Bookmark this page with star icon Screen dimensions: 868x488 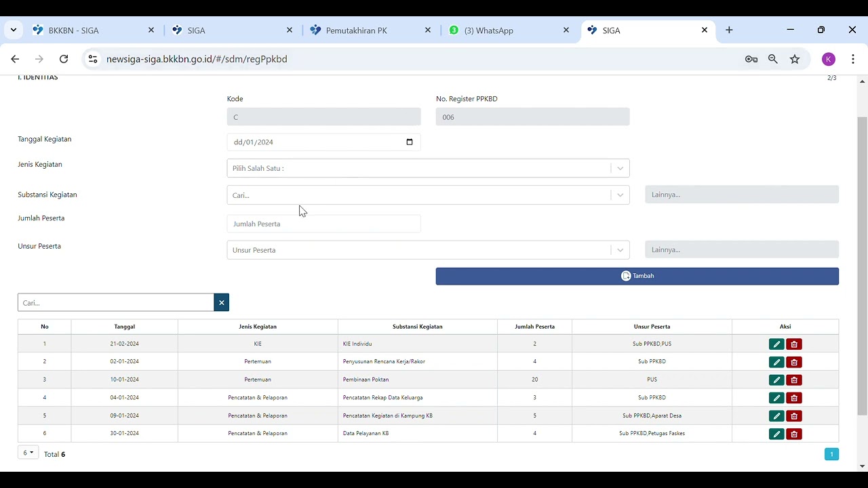pos(795,59)
